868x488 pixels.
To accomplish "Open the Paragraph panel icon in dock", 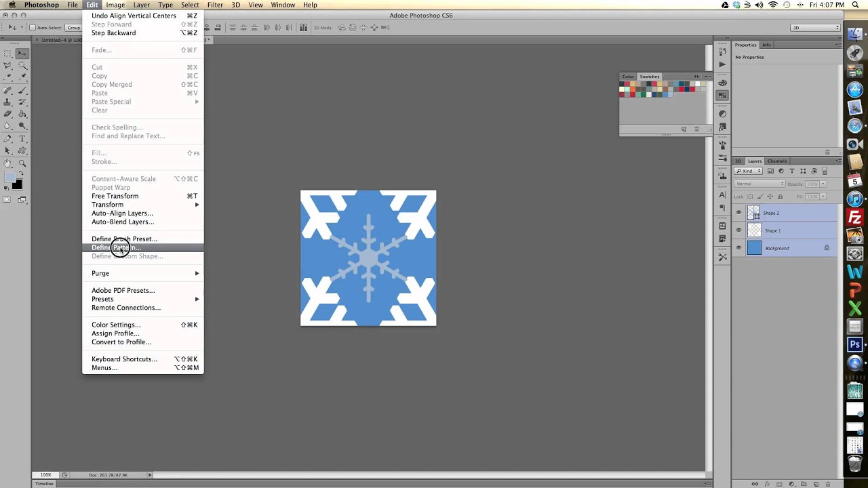I will [722, 208].
